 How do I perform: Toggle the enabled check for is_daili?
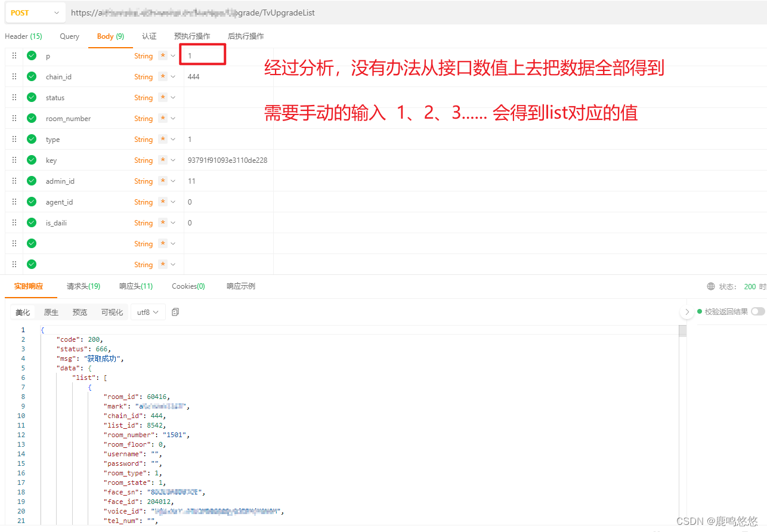pos(32,222)
